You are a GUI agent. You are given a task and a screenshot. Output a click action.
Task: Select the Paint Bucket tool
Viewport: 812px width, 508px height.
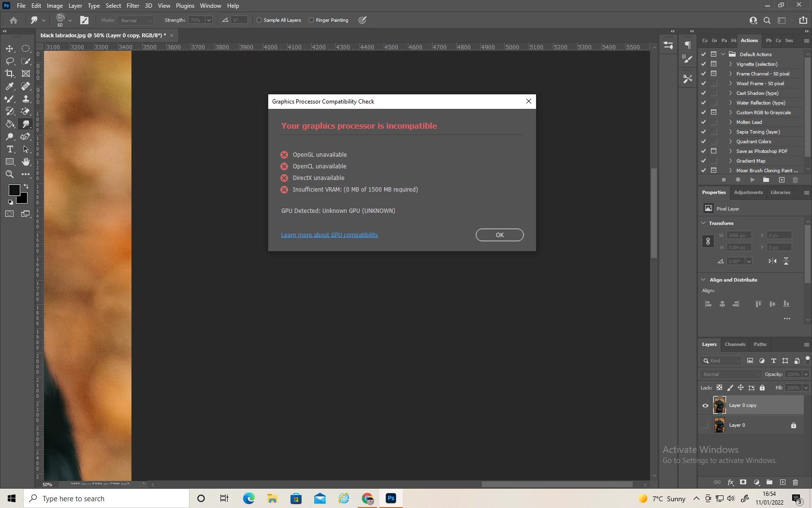pyautogui.click(x=10, y=124)
